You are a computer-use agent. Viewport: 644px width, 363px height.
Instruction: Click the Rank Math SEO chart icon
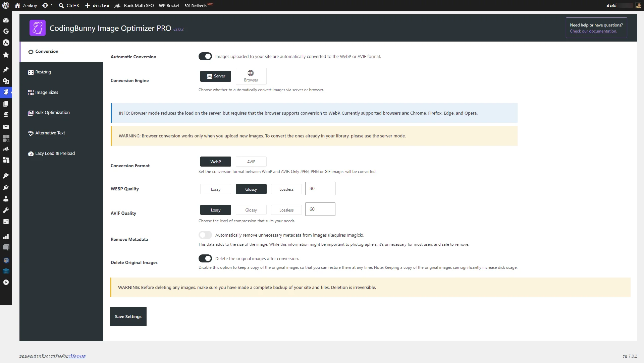click(117, 5)
